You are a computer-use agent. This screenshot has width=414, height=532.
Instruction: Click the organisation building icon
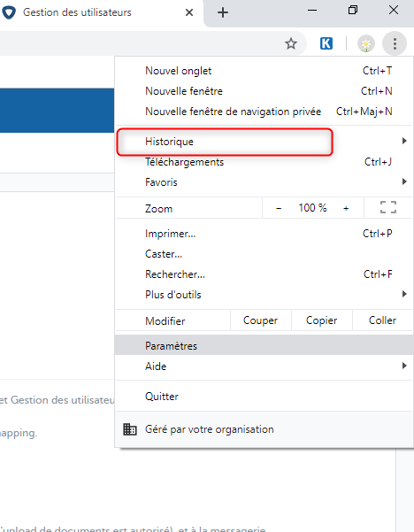click(130, 429)
